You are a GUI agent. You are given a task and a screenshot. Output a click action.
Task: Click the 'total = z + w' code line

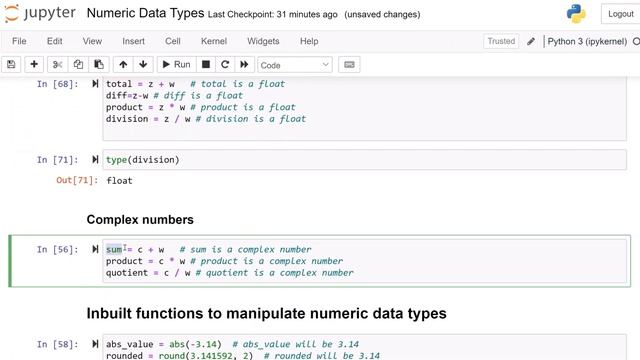(196, 84)
